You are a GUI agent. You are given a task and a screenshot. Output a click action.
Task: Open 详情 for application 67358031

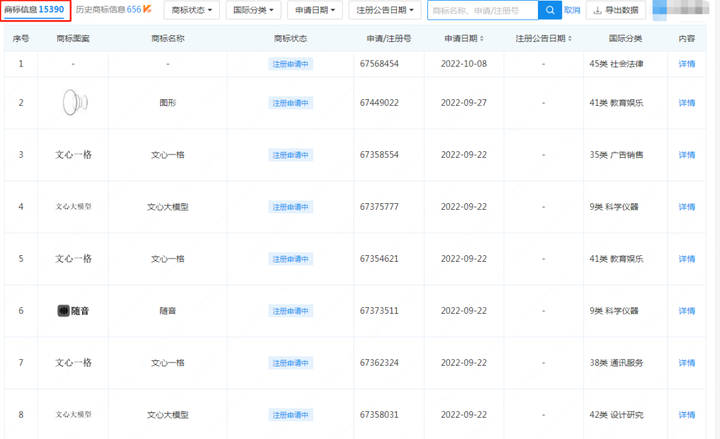click(686, 415)
